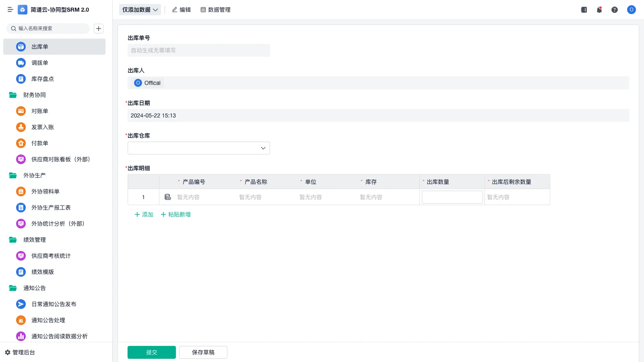Open 管理后台 settings gear
Viewport: 644px width, 362px height.
[8, 352]
